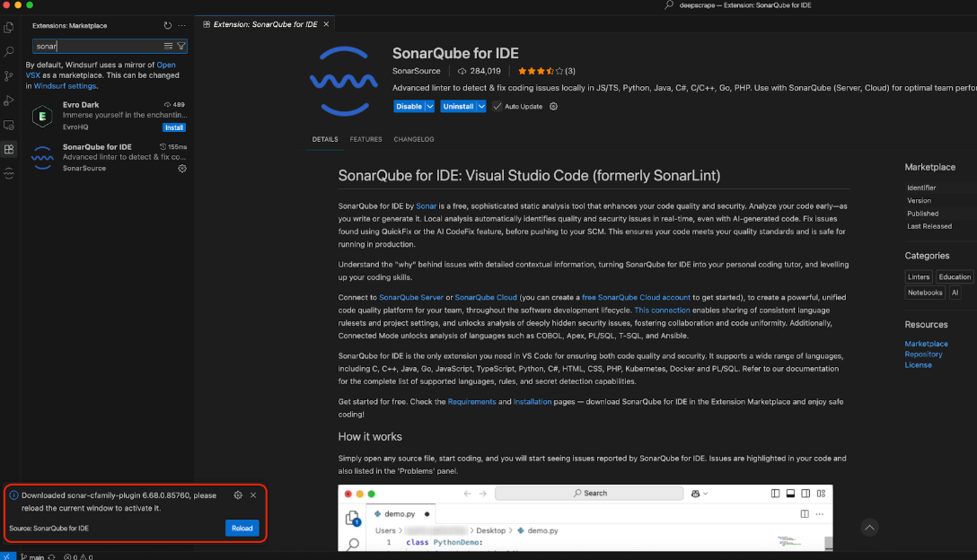Screen dimensions: 977x560
Task: Install the Evro Dark extension
Action: (x=174, y=127)
